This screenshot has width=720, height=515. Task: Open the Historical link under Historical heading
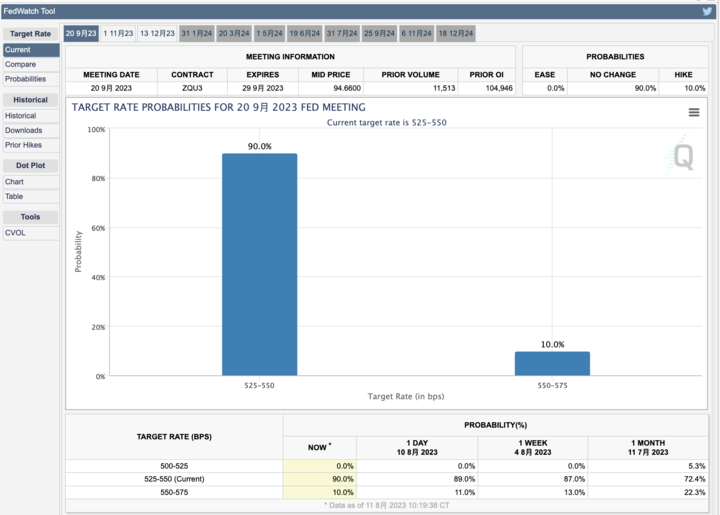click(x=31, y=116)
